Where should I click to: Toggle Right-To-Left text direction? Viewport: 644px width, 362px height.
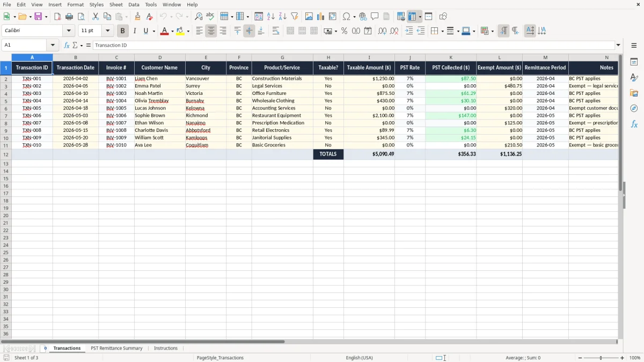pos(515,31)
